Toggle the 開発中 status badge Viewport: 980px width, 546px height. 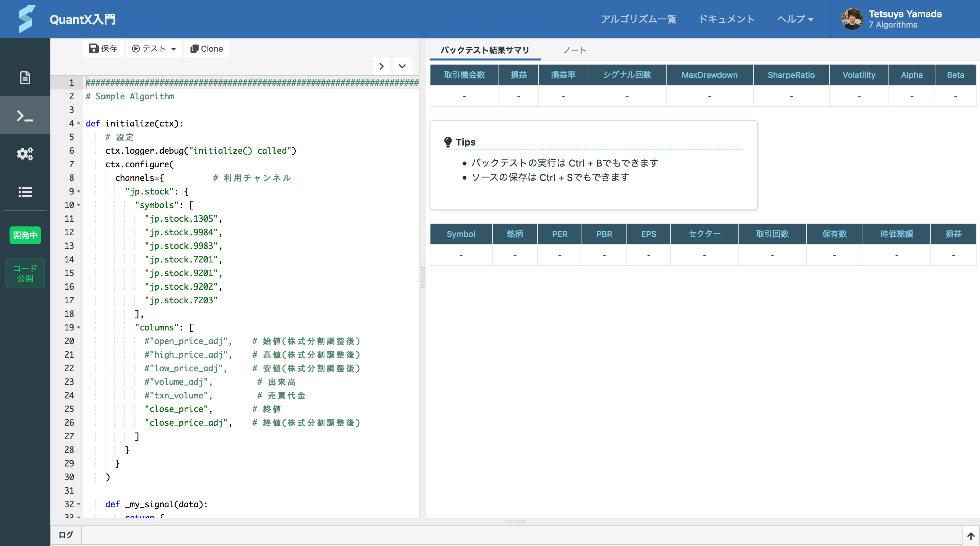pyautogui.click(x=25, y=235)
